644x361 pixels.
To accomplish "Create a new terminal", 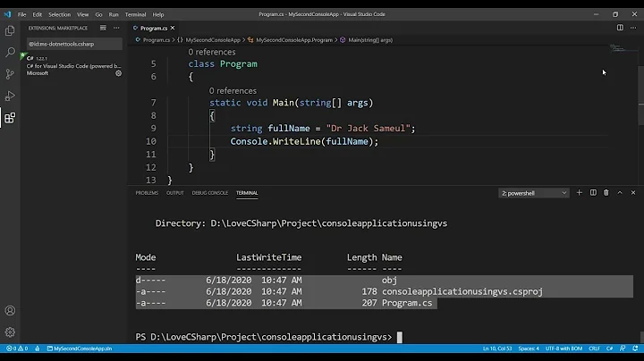I will (x=579, y=192).
